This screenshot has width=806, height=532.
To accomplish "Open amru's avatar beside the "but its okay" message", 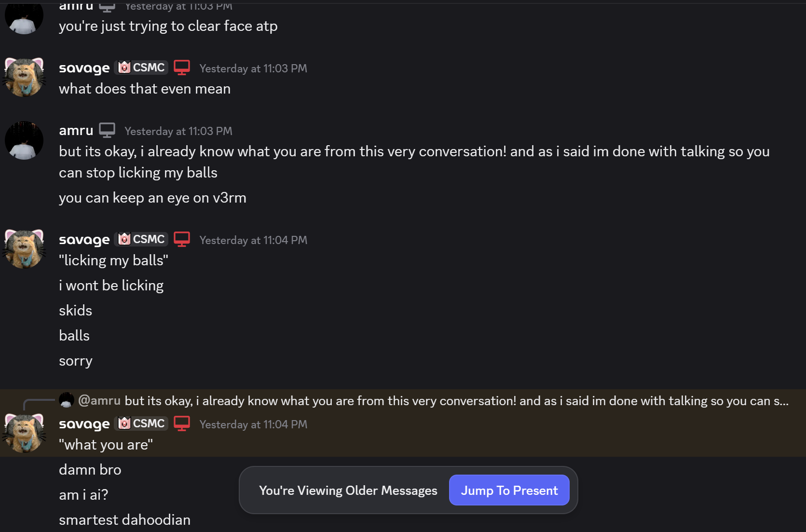I will 24,140.
